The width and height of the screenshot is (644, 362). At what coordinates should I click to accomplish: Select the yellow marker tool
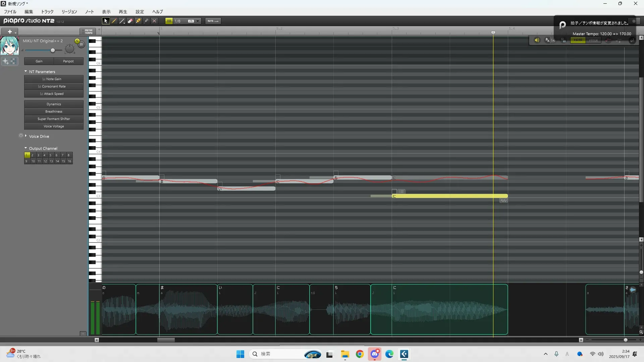click(138, 21)
